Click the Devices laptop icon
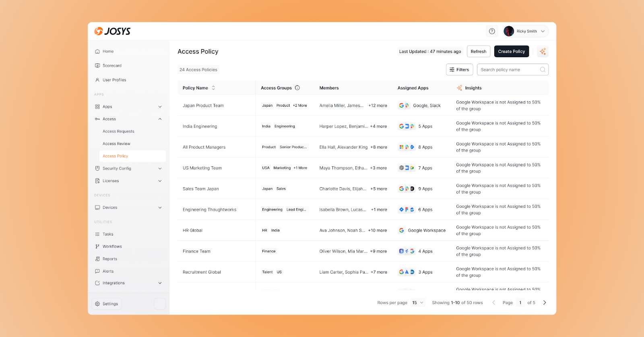This screenshot has height=337, width=644. point(97,208)
